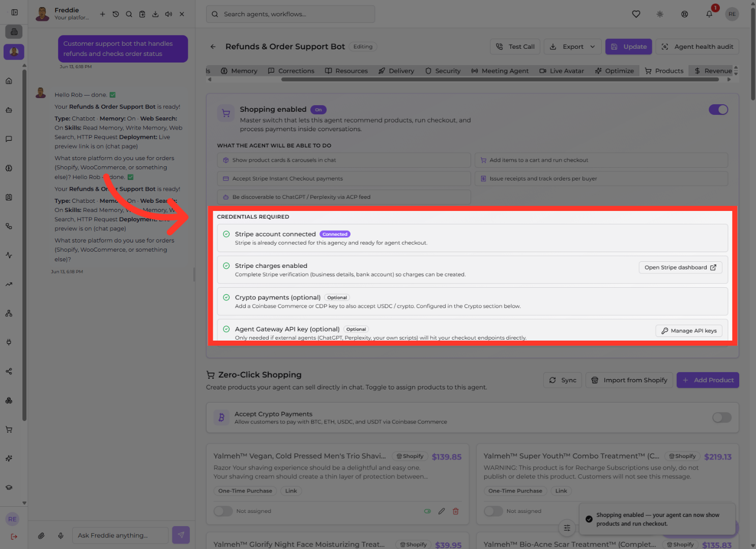This screenshot has height=549, width=756.
Task: Delete the Yalmeh Vegan Trio product
Action: pos(456,511)
